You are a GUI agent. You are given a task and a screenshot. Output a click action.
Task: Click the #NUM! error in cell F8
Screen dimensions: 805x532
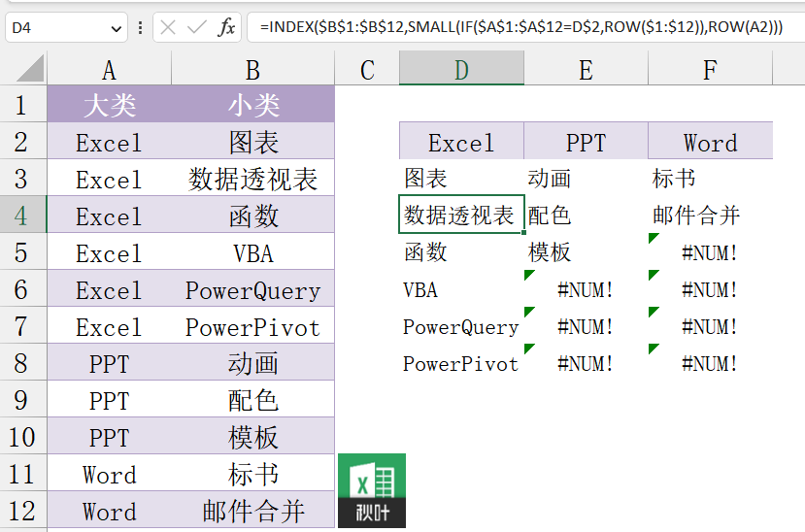(710, 363)
